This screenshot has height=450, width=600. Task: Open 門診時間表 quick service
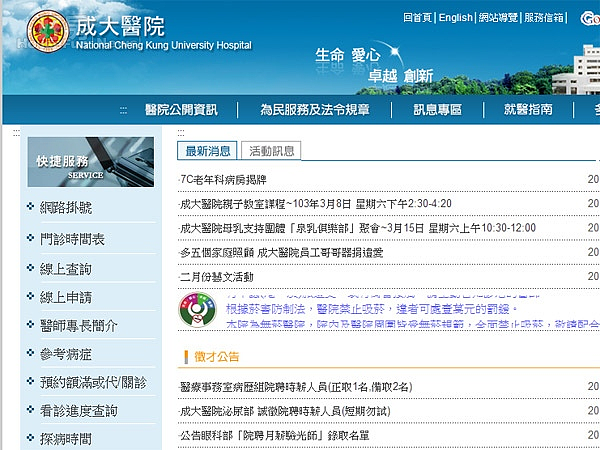[72, 239]
